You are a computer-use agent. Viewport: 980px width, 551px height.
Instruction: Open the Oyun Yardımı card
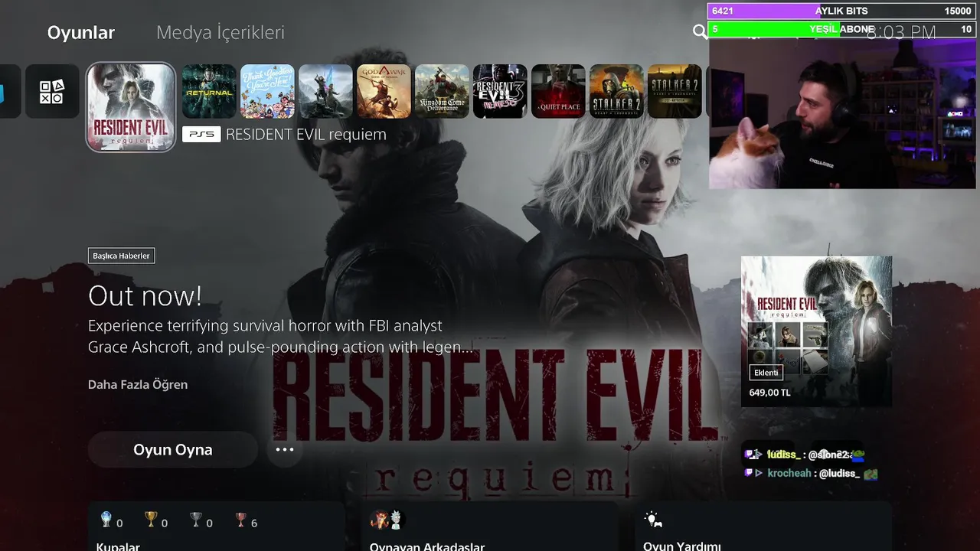click(x=763, y=527)
